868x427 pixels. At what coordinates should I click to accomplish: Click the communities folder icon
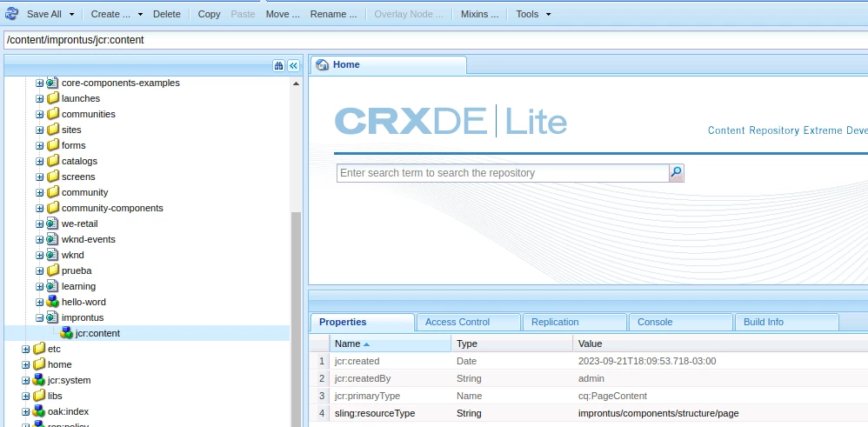coord(52,114)
